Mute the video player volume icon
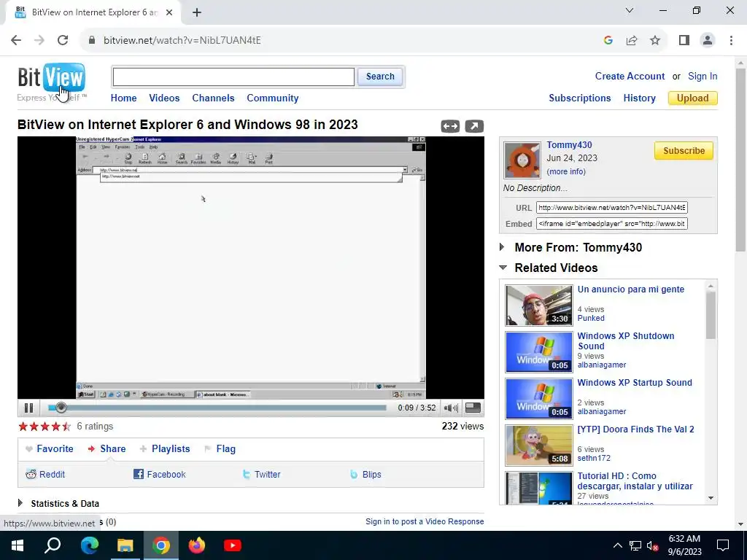Viewport: 747px width, 560px height. click(x=451, y=408)
